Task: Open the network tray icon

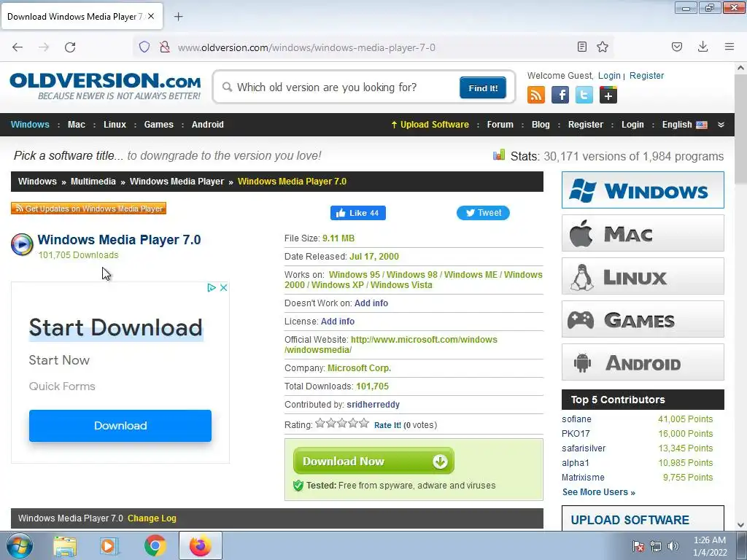Action: click(656, 545)
